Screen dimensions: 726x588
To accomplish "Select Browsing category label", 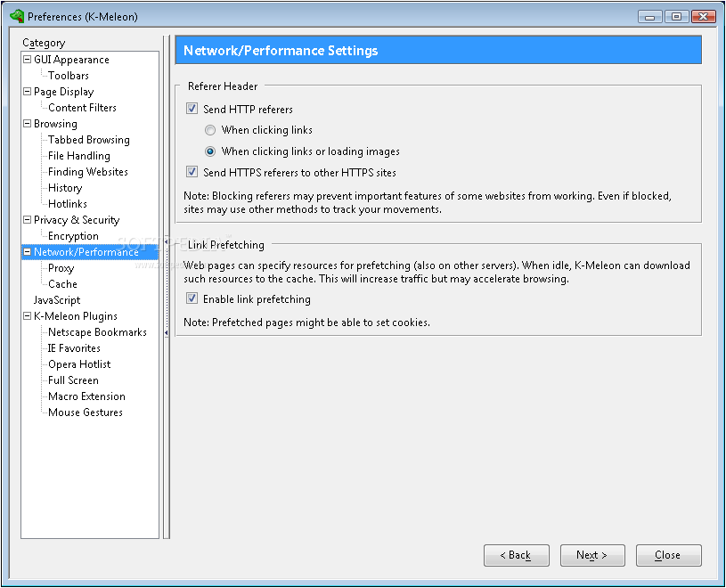I will pos(55,124).
